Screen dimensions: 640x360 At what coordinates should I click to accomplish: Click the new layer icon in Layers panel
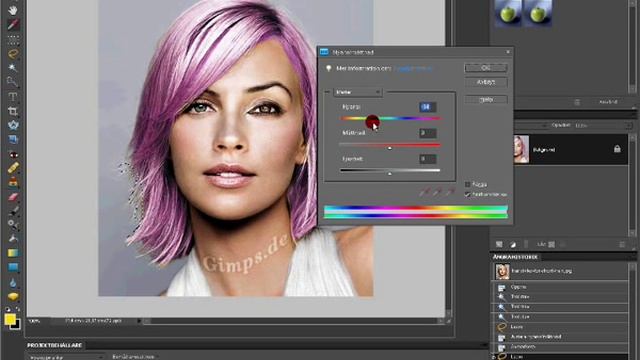(x=499, y=244)
